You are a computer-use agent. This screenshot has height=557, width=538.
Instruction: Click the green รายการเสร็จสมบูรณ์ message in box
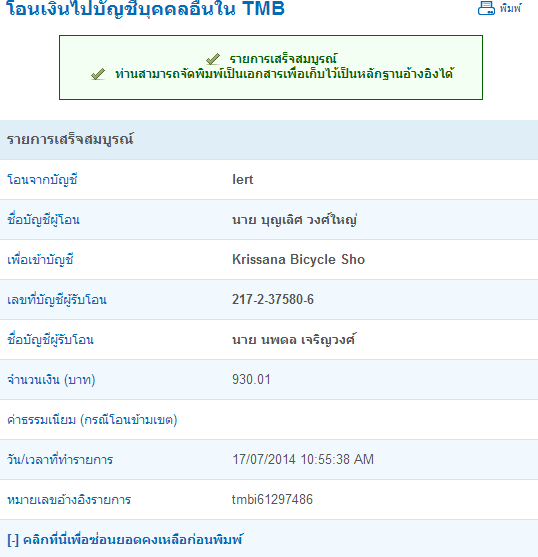(283, 58)
